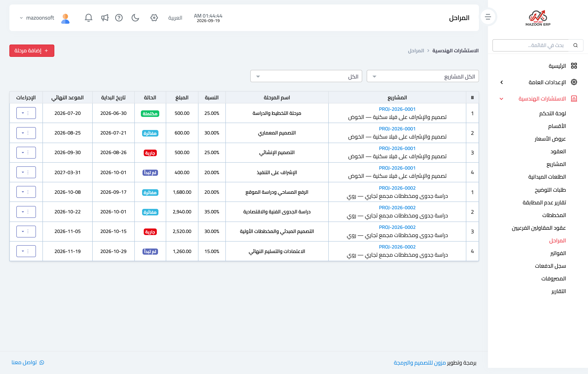The width and height of the screenshot is (588, 374).
Task: Open actions dropdown for التصميم المبدئي row
Action: point(26,231)
